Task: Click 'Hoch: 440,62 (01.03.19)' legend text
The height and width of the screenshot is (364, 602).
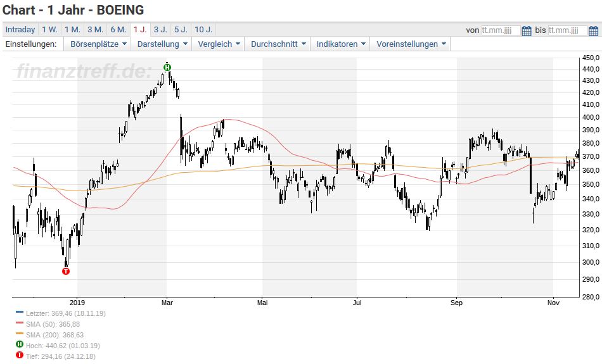Action: pos(63,346)
